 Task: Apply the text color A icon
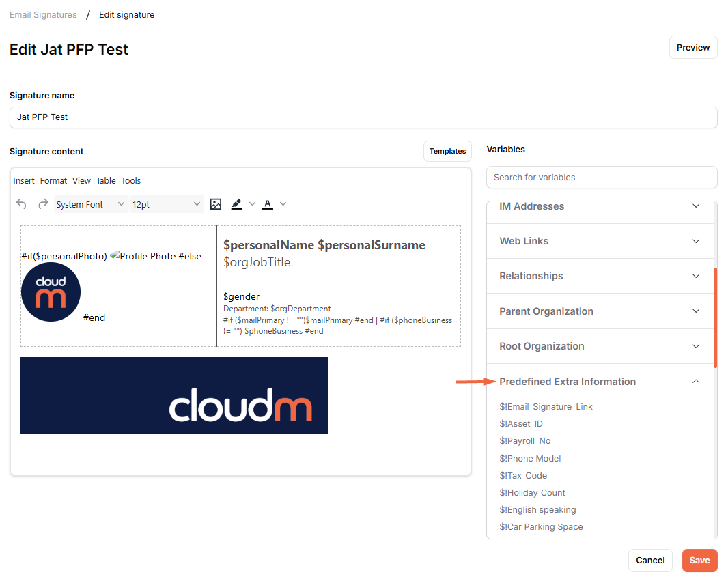[x=268, y=204]
